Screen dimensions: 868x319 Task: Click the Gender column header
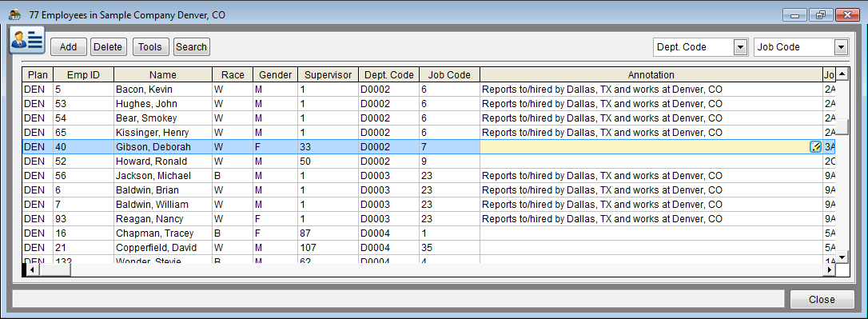pyautogui.click(x=275, y=75)
